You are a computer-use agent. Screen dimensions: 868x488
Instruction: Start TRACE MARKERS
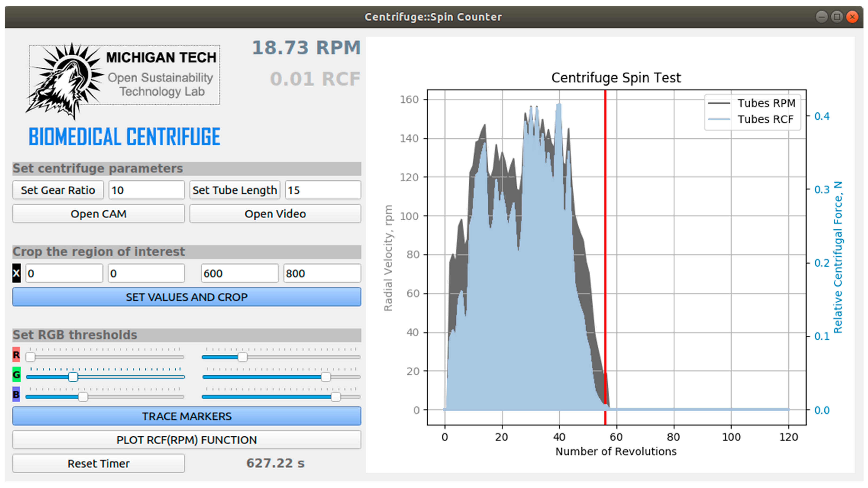coord(187,416)
